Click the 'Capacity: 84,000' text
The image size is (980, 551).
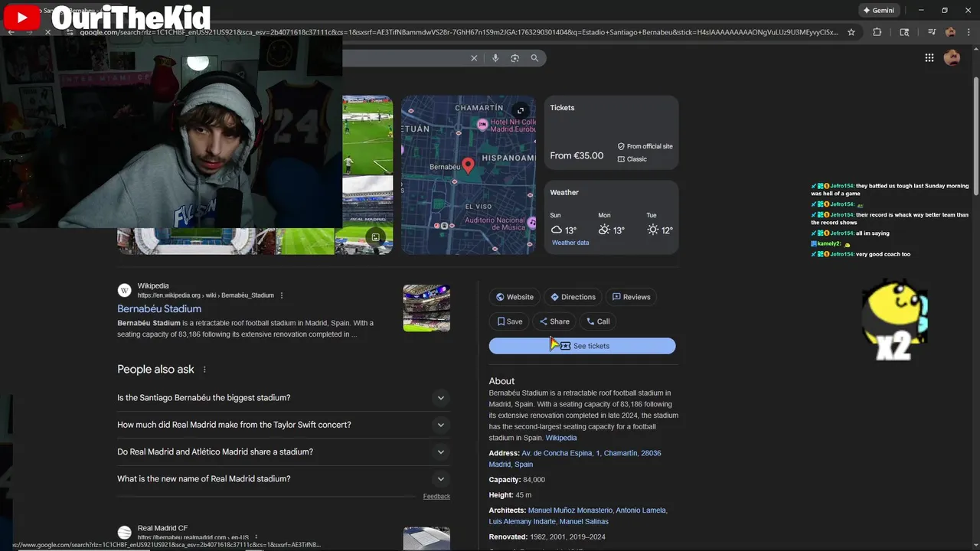click(x=517, y=480)
